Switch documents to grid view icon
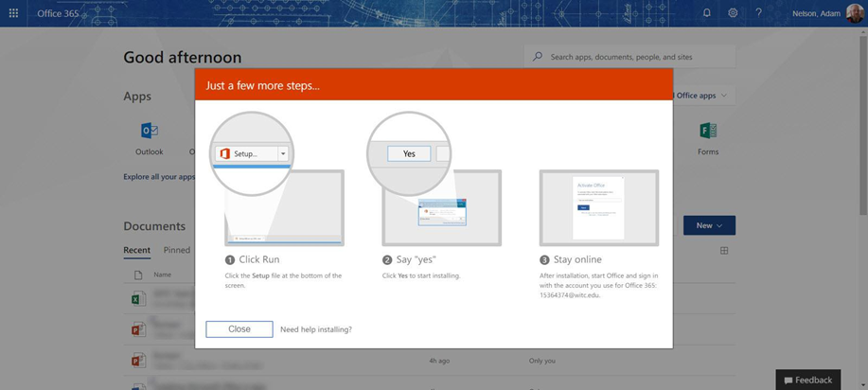The image size is (868, 390). (724, 251)
